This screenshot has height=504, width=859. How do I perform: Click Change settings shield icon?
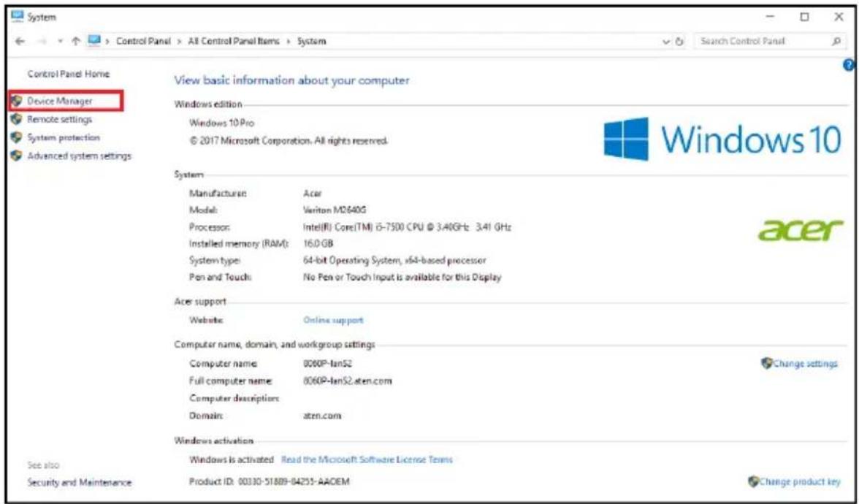pos(766,363)
